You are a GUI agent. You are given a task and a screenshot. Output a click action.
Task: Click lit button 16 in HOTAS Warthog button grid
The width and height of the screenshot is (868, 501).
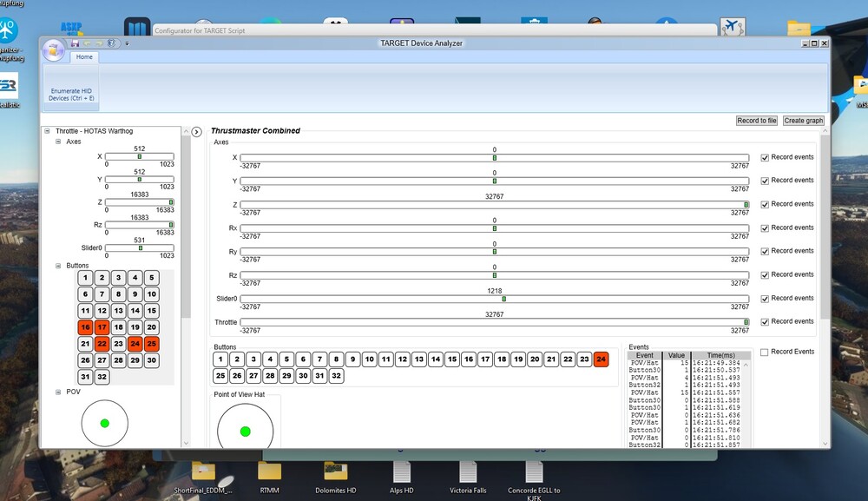point(85,327)
